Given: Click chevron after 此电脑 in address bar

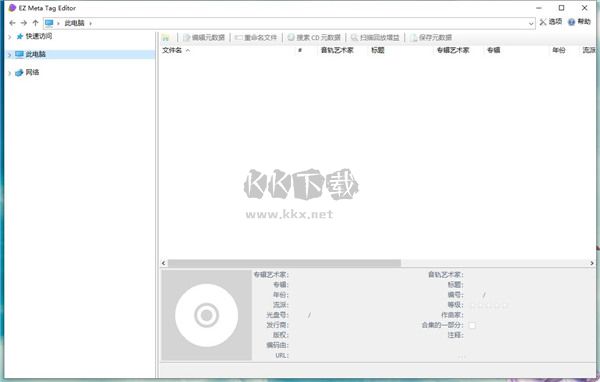Looking at the screenshot, I should pos(90,23).
